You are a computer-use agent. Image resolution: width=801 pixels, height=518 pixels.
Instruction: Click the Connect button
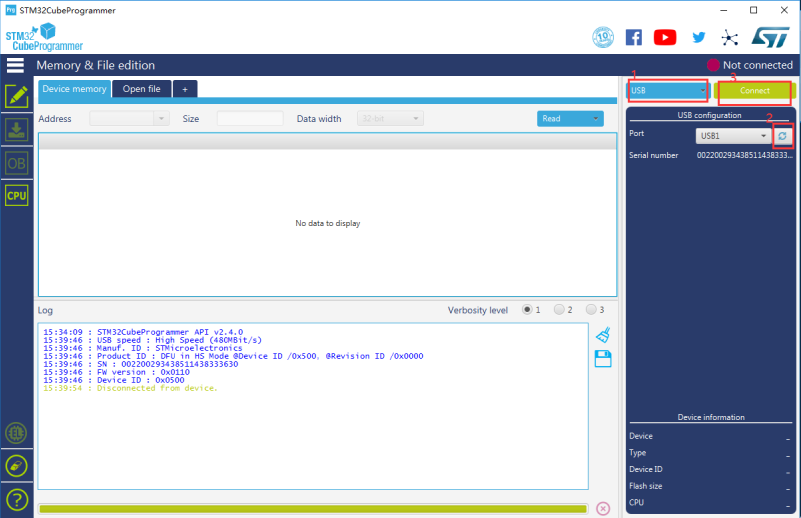click(755, 90)
